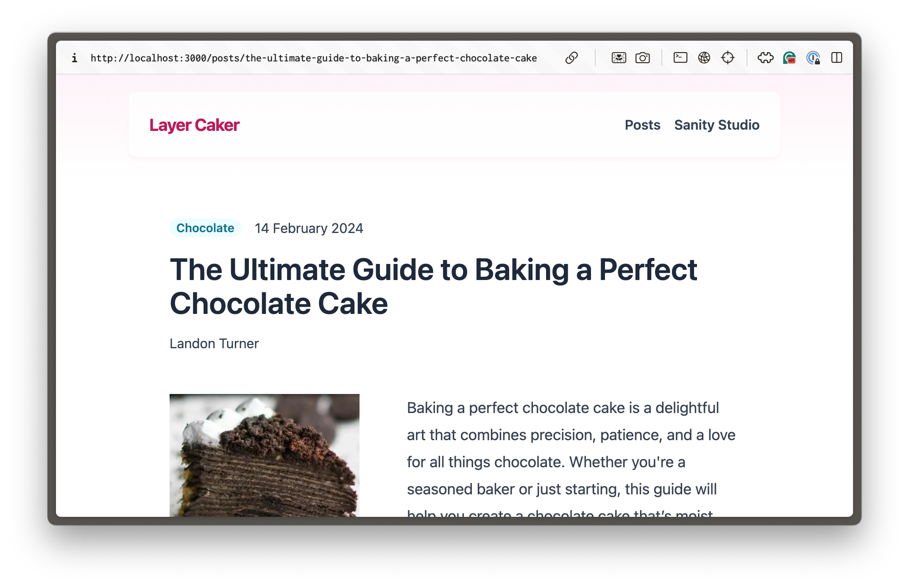Viewport: 909px width, 588px height.
Task: Click the crosshair/target icon in toolbar
Action: click(x=728, y=58)
